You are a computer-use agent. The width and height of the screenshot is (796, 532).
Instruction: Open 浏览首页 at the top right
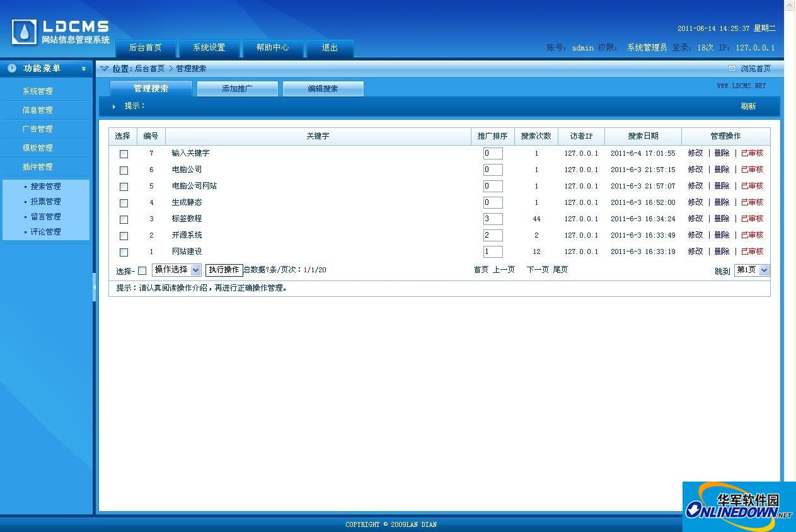[x=754, y=68]
